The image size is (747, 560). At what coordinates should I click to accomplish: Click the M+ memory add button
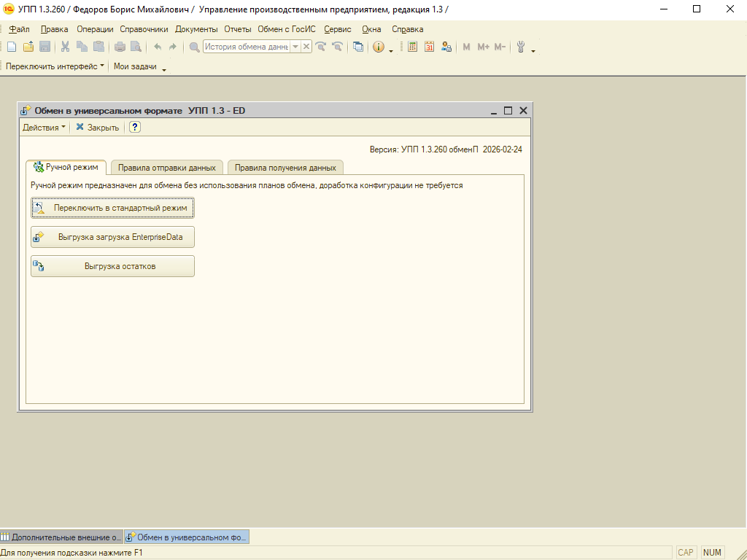483,47
